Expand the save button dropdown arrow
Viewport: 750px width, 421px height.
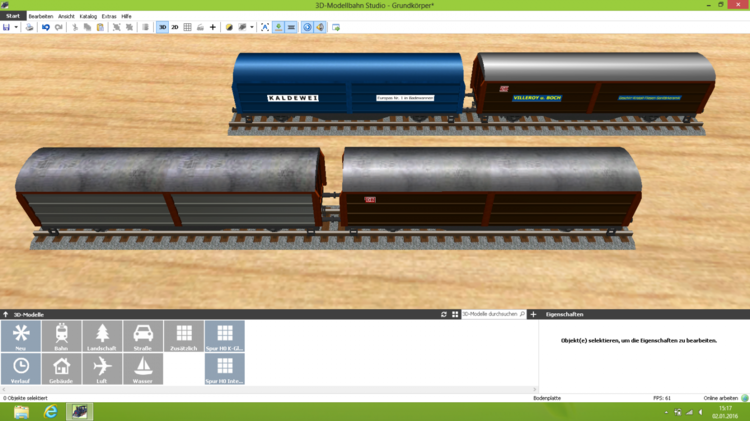coord(17,27)
